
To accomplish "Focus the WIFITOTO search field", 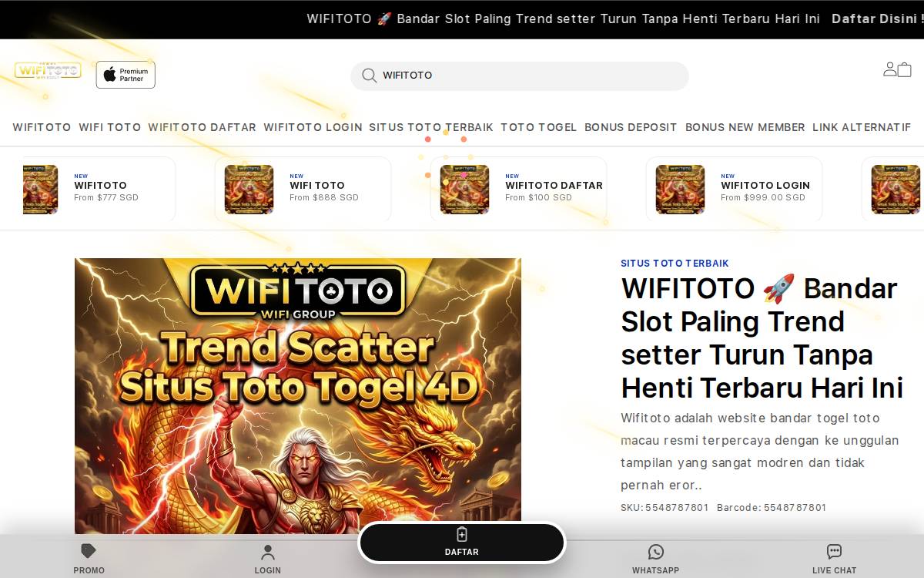I will [x=520, y=76].
